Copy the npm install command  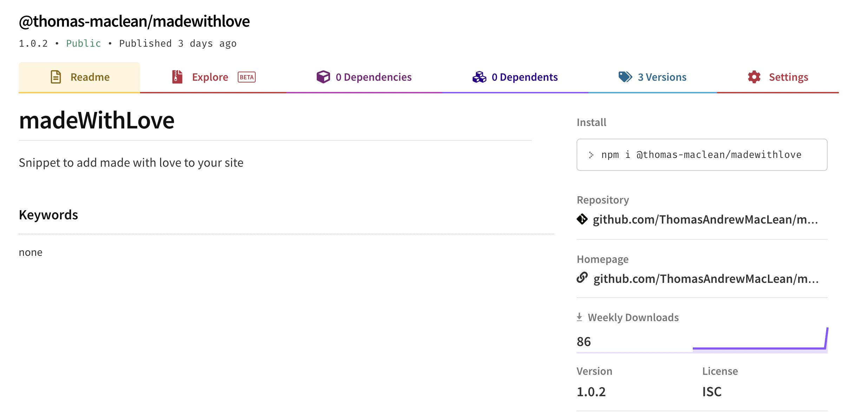(702, 155)
